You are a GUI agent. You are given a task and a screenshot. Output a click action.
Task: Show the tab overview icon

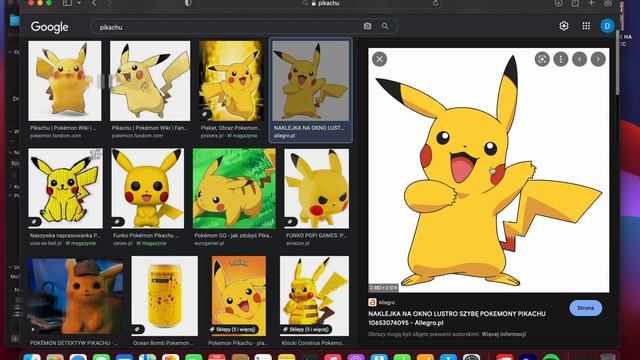point(608,3)
